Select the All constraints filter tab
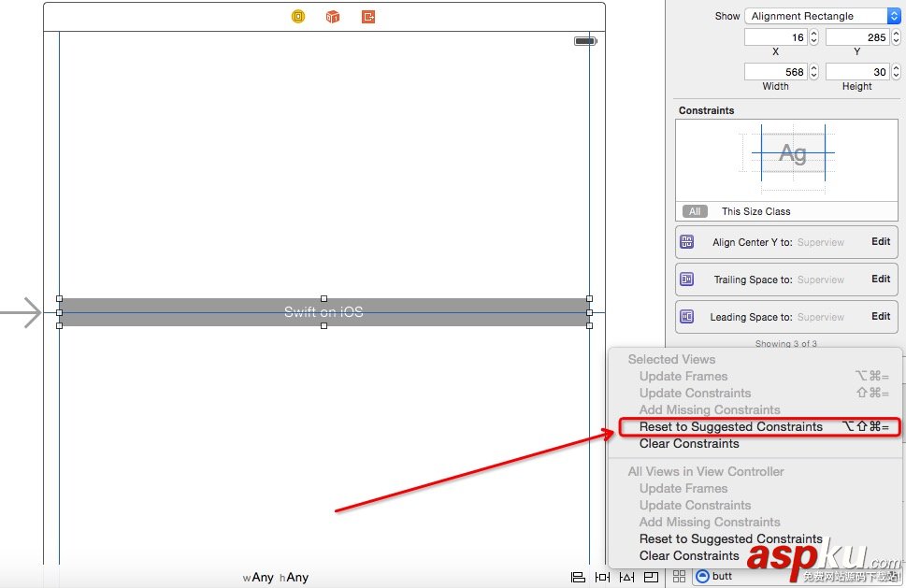 click(x=695, y=211)
